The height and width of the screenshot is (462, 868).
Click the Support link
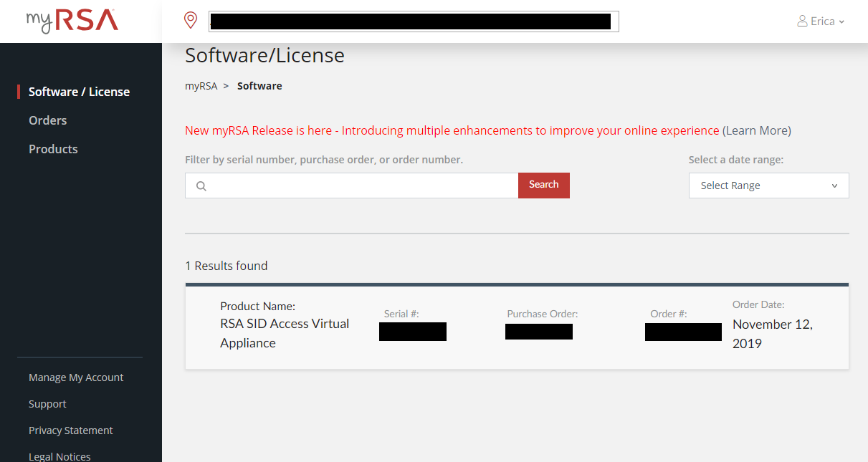47,404
